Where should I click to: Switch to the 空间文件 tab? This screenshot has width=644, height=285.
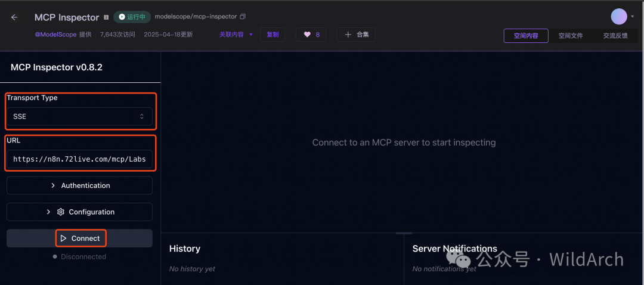(570, 36)
